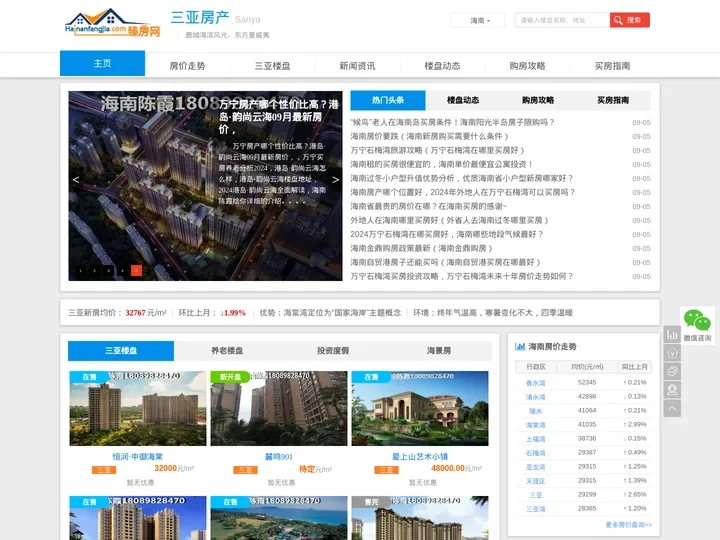This screenshot has height=540, width=720.
Task: Click the 爱上山艺术小镇 title link
Action: [420, 457]
